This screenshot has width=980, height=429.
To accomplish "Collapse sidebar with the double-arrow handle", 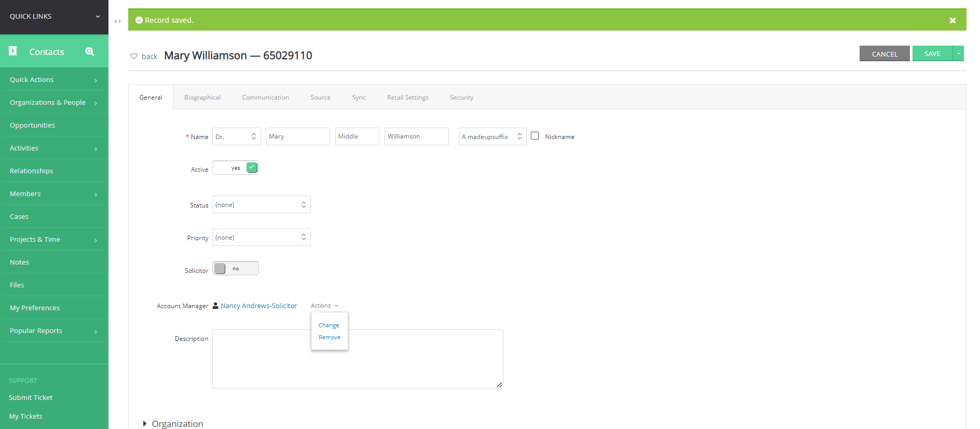I will click(118, 21).
